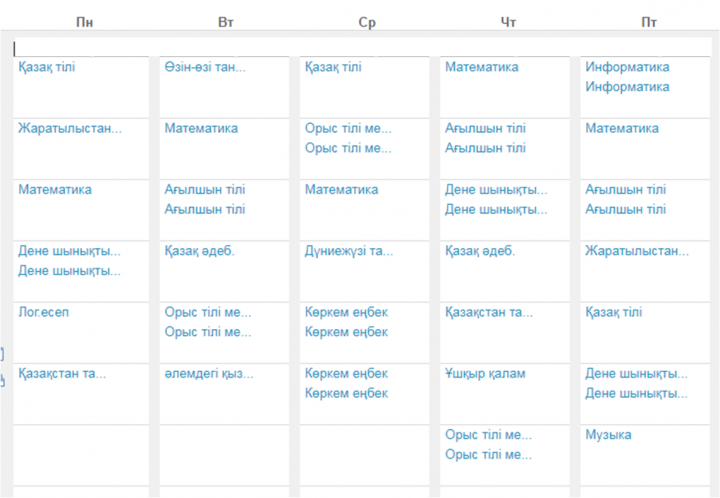Open Friday's Қазақ тілі lesson
This screenshot has width=720, height=498.
pos(613,313)
